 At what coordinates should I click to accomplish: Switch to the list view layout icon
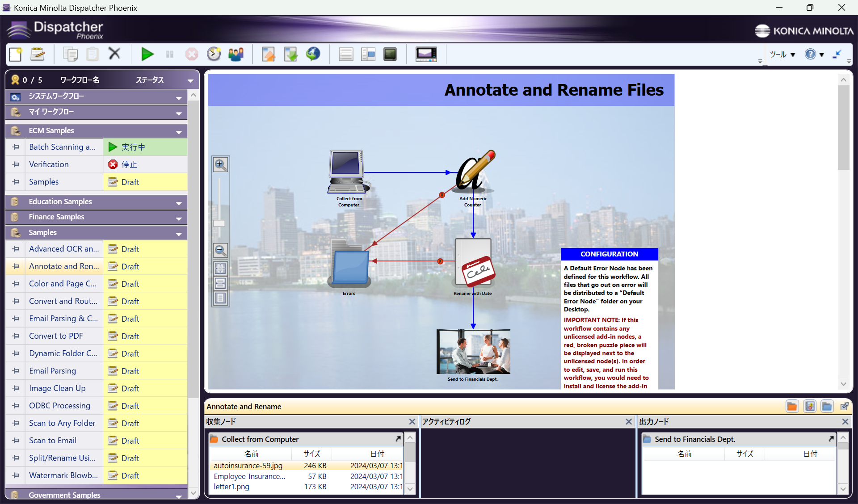[x=345, y=54]
